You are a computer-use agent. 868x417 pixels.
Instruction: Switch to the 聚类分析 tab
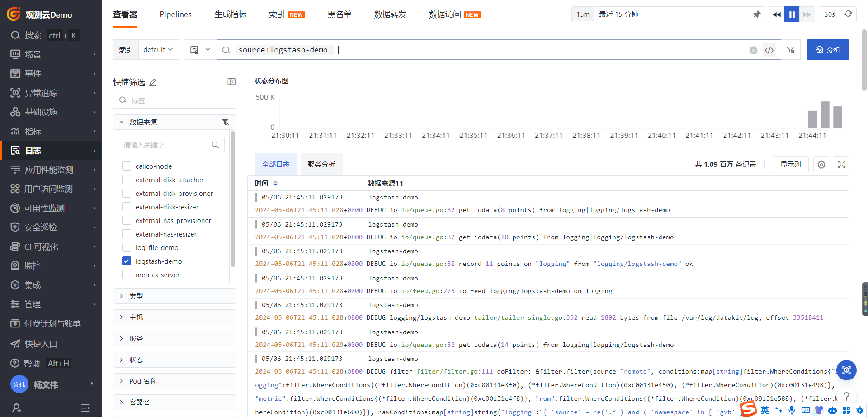click(321, 164)
